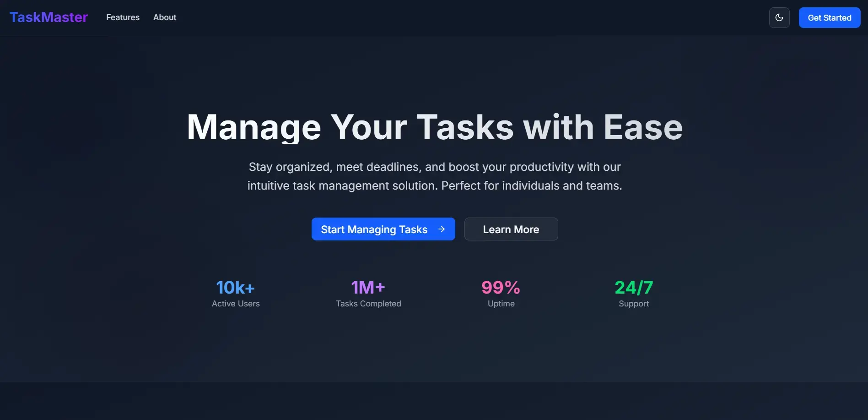
Task: Click the hero subtitle about boosting productivity
Action: click(x=434, y=176)
